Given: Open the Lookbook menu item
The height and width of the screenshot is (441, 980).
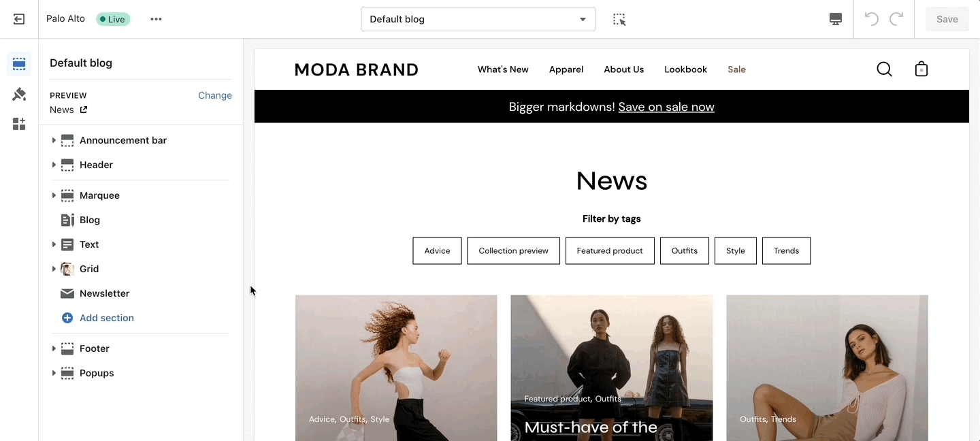Looking at the screenshot, I should tap(685, 69).
